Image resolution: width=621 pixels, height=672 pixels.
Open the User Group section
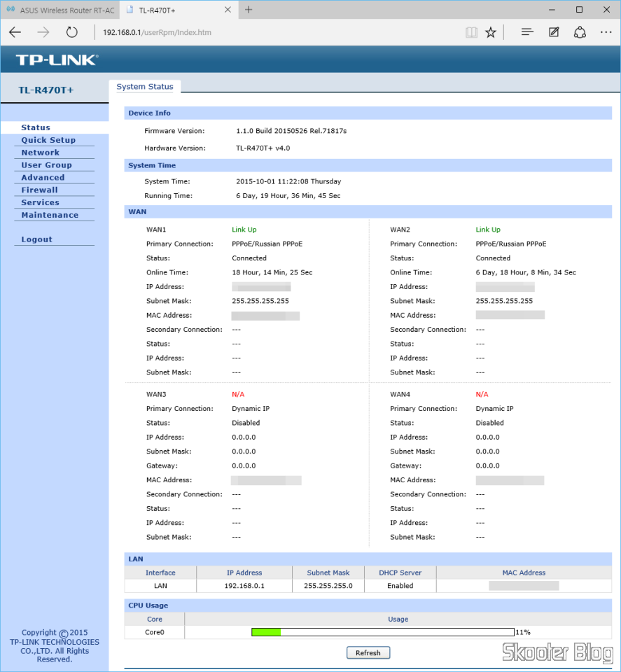coord(47,165)
